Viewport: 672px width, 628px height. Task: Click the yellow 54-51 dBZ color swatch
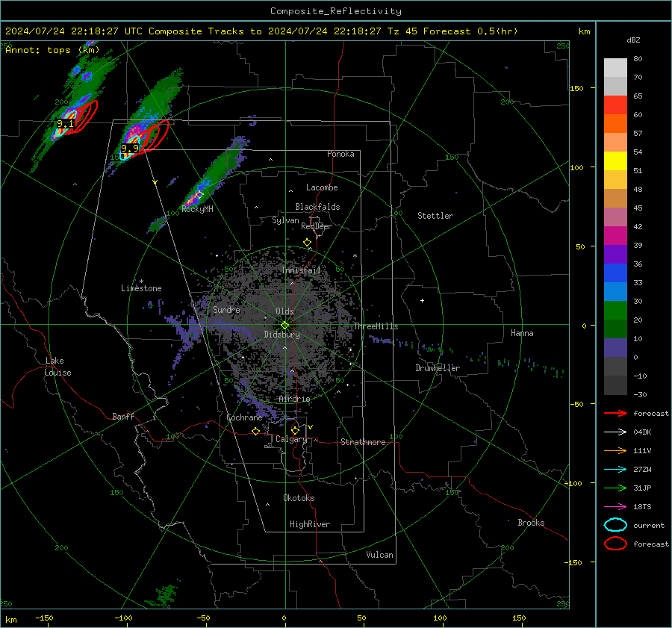click(615, 161)
